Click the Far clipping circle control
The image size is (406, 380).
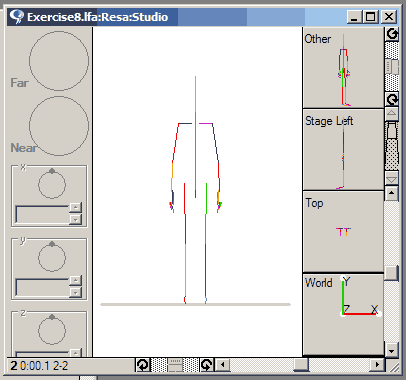(59, 61)
